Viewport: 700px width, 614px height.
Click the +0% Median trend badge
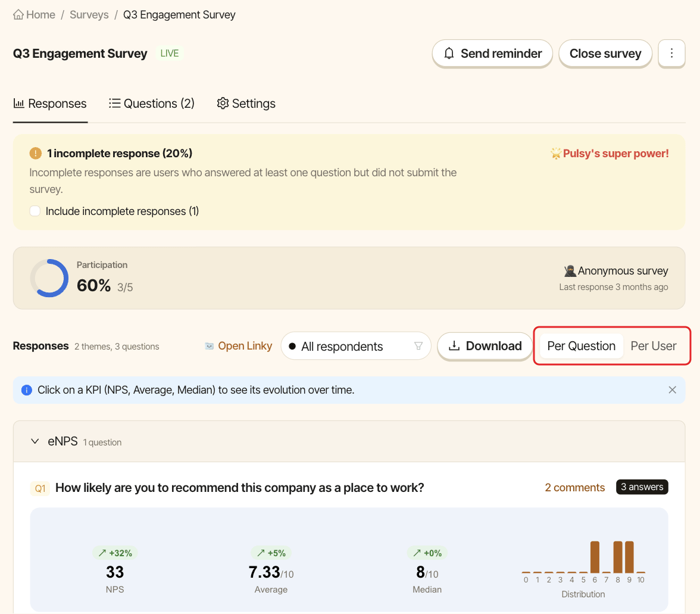click(x=427, y=553)
